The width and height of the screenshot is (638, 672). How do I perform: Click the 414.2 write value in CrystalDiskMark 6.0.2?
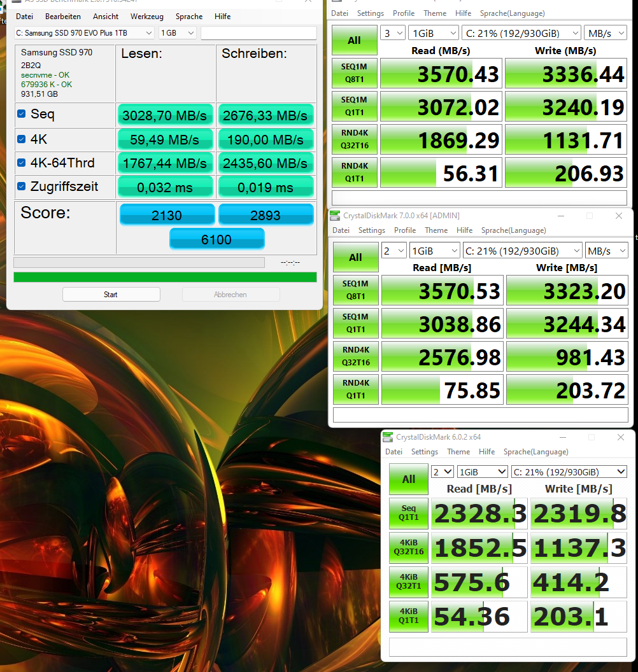click(579, 582)
